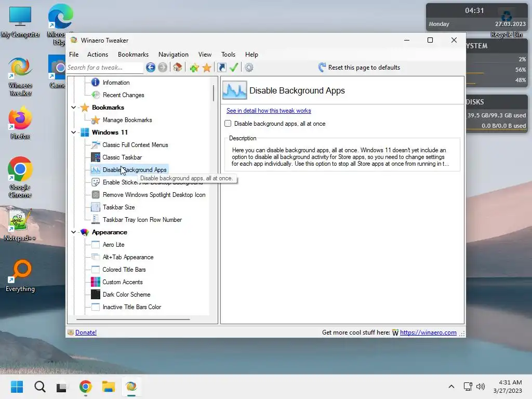This screenshot has width=532, height=399.
Task: Open Recent Changes in the tree
Action: (x=123, y=95)
